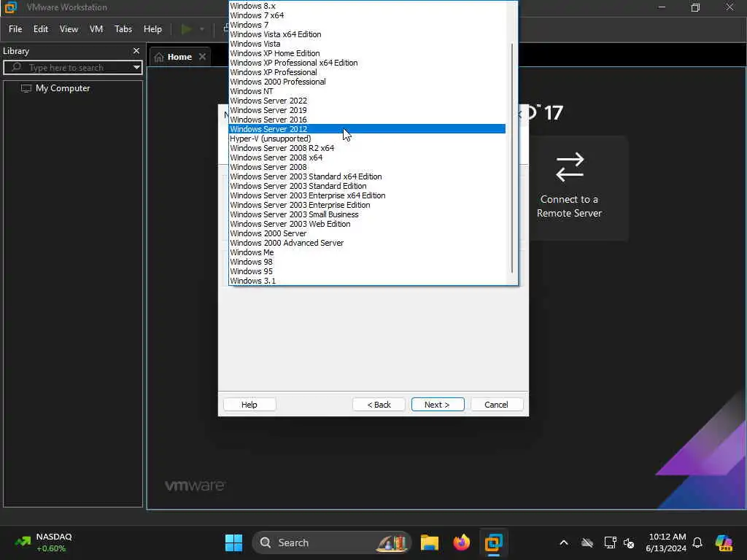The height and width of the screenshot is (560, 747).
Task: Expand the Library search dropdown arrow
Action: point(136,68)
